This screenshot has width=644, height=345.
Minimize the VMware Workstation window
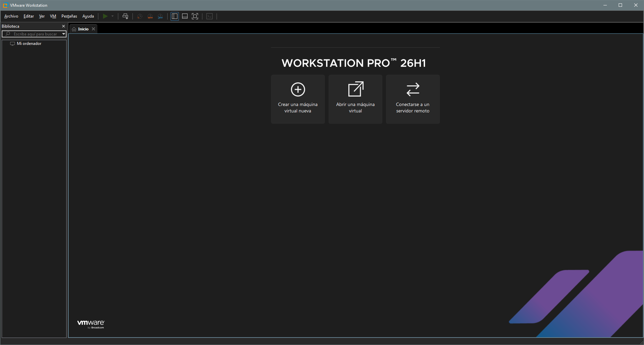point(605,5)
